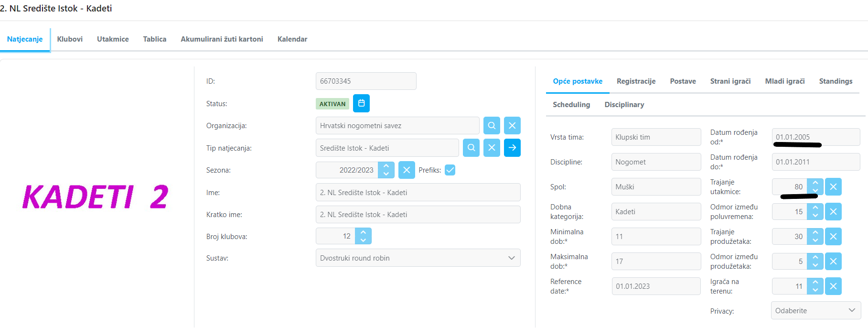The image size is (868, 328).
Task: Open Tip natjecanja using the arrow icon
Action: pos(512,148)
